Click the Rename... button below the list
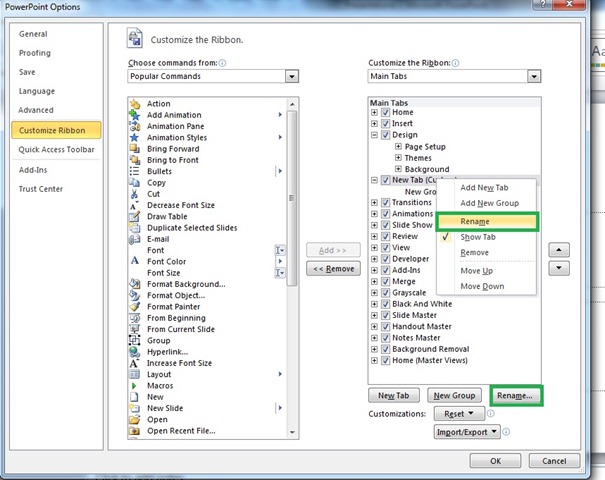 coord(516,395)
